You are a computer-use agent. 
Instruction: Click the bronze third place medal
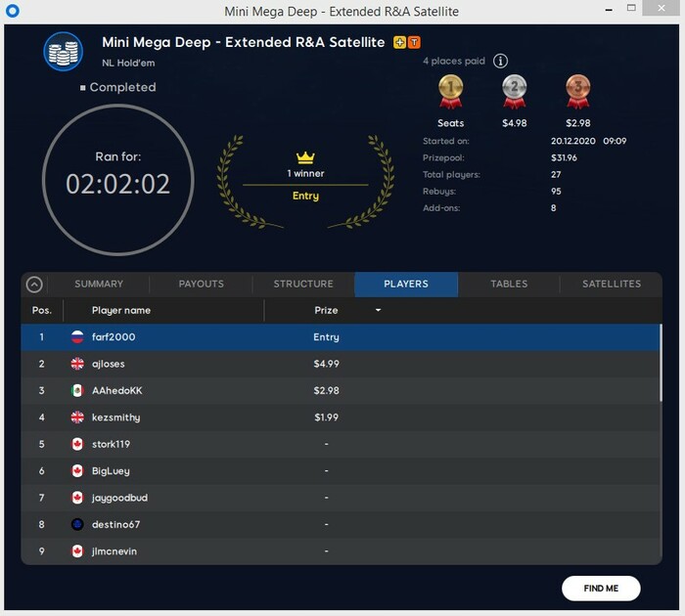[577, 91]
